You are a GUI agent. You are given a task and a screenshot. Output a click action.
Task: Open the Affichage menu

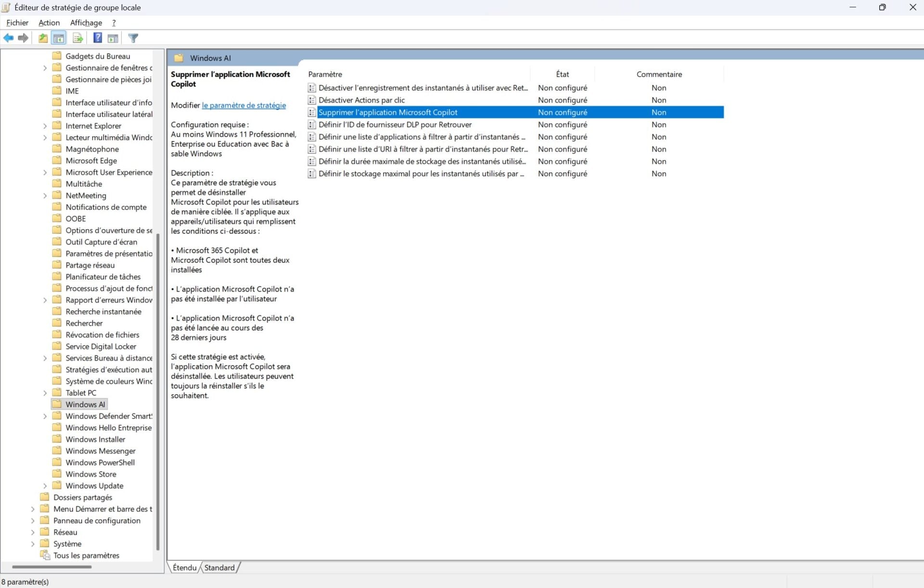pos(86,23)
